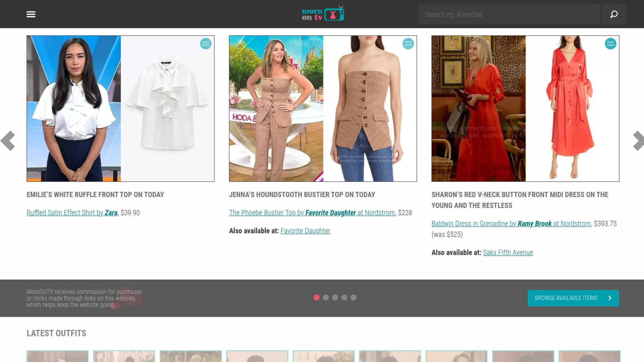Open the hamburger navigation menu
Screen dimensions: 644x362
(31, 14)
